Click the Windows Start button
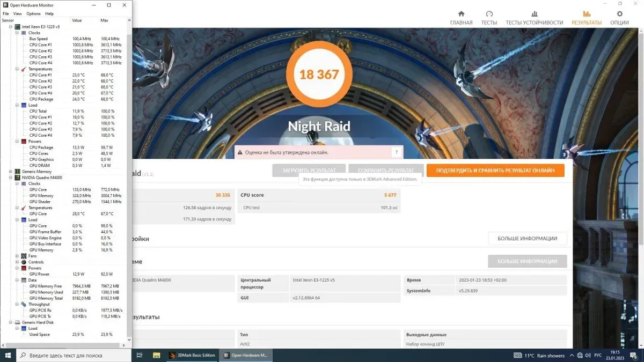 (x=8, y=355)
